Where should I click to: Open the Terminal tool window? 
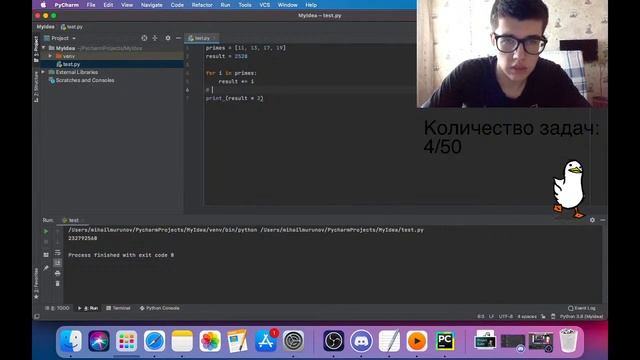pos(118,308)
